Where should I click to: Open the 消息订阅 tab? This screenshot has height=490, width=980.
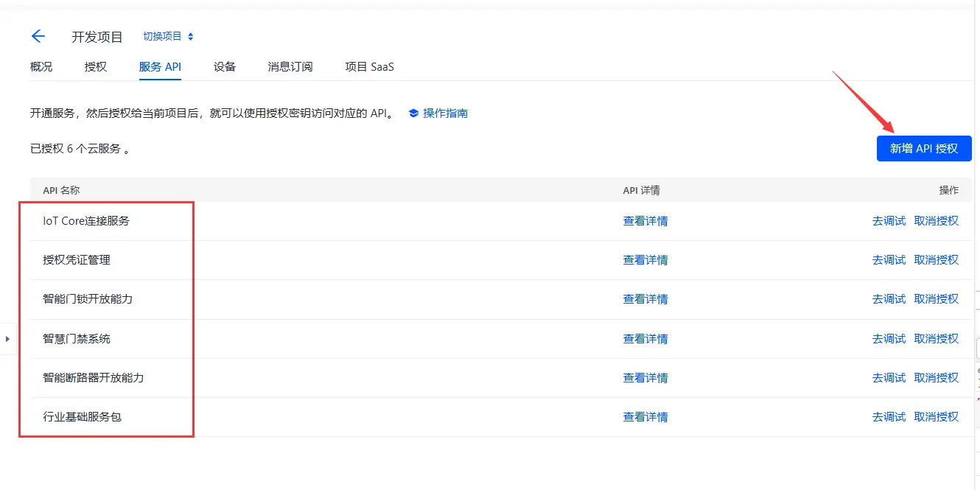(290, 66)
